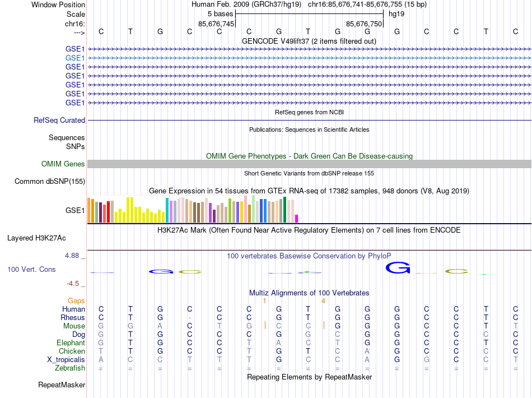Click the Sequences track label
Viewport: 532px width, 398px height.
(x=67, y=137)
